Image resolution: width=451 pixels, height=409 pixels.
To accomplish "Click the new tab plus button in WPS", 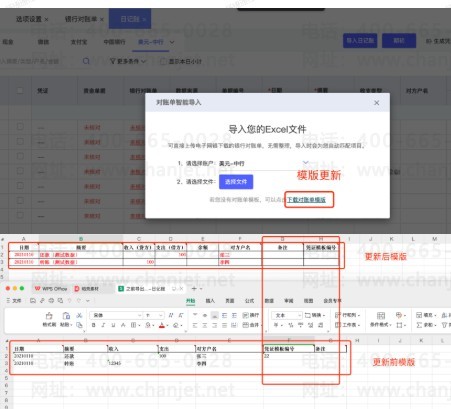I will click(x=194, y=288).
